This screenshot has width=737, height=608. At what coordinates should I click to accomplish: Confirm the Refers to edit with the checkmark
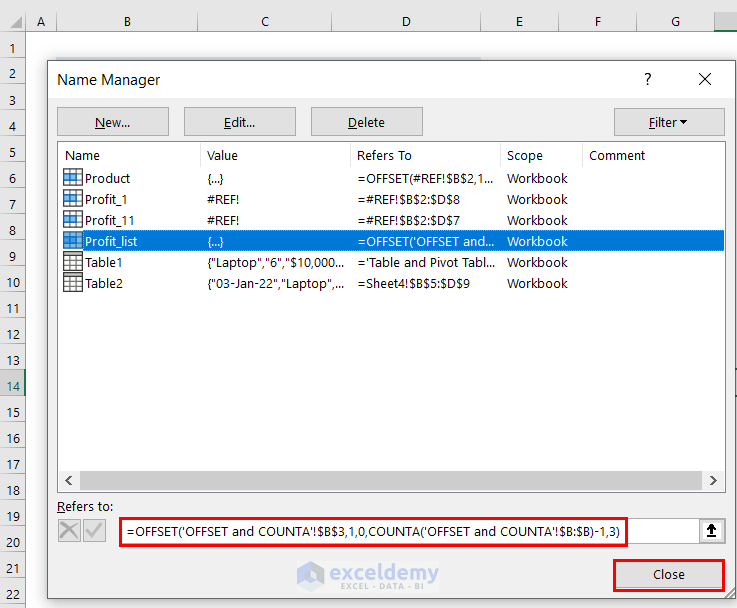pos(94,530)
